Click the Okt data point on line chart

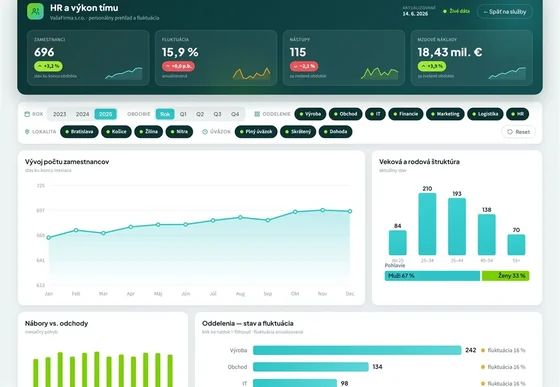point(295,212)
